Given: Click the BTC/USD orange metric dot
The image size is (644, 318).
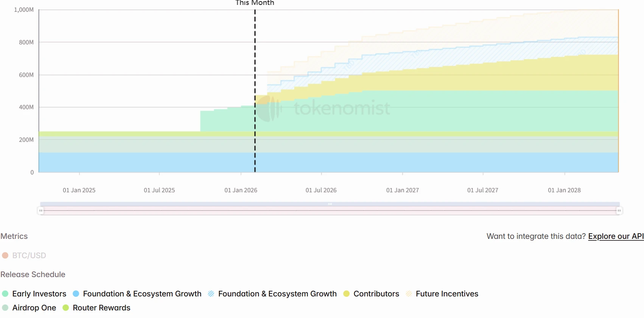Looking at the screenshot, I should [x=5, y=256].
